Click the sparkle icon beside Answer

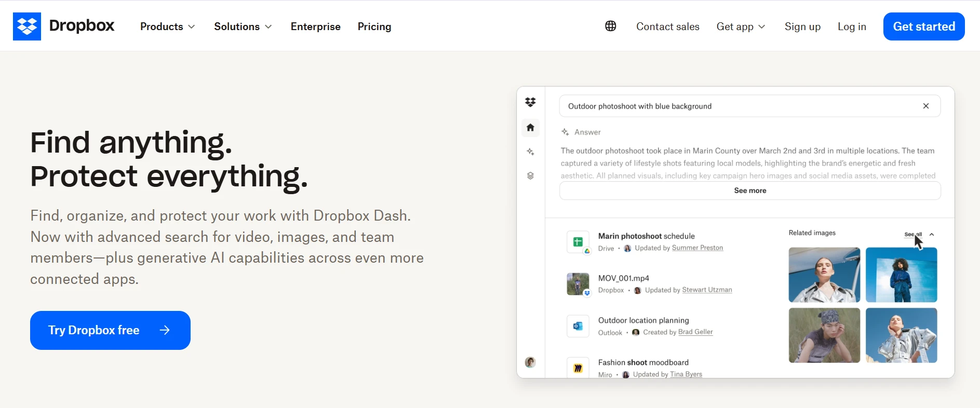point(565,132)
